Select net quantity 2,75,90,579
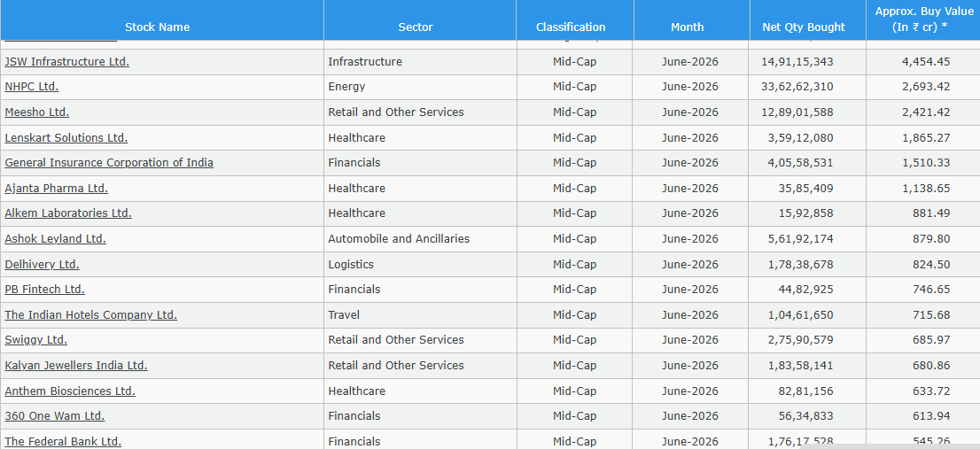Screen dimensions: 980x449 tap(801, 340)
